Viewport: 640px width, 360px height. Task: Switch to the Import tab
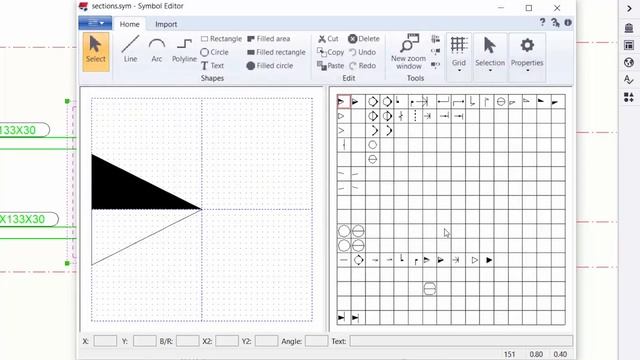click(166, 24)
